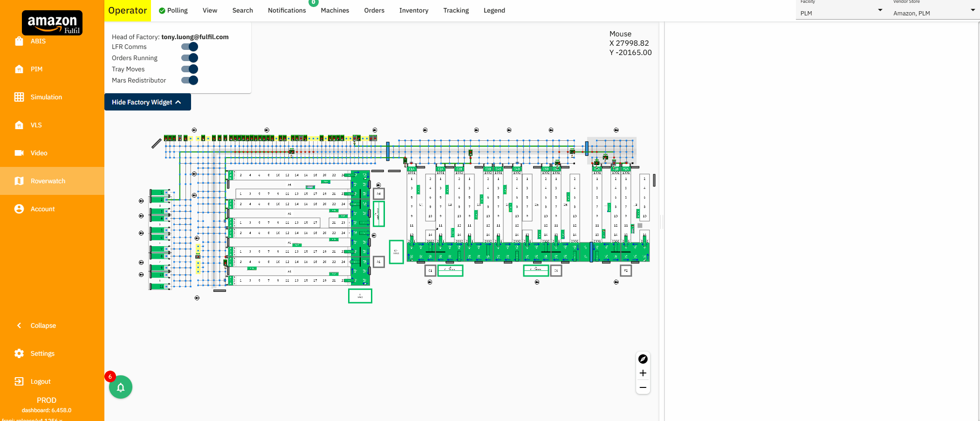This screenshot has width=980, height=421.
Task: Collapse the Hide Factory Widget panel
Action: pyautogui.click(x=147, y=102)
